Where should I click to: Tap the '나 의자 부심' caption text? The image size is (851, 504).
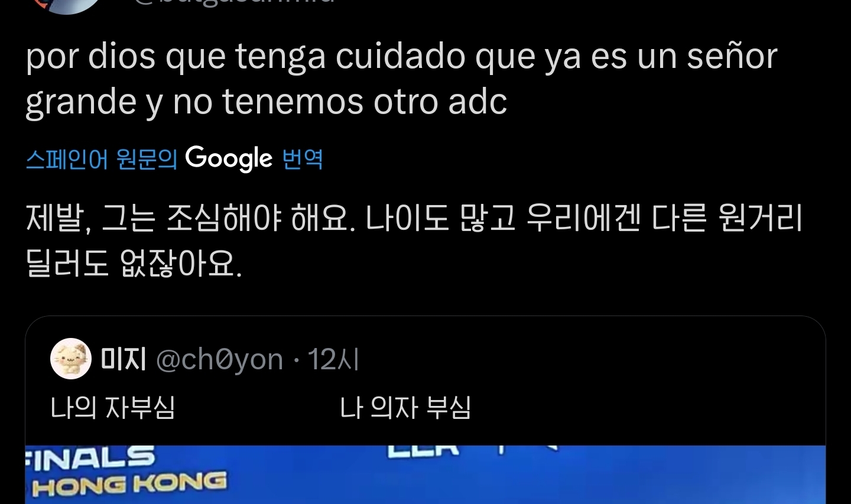405,407
